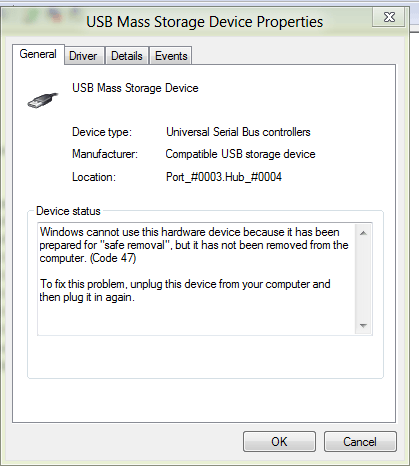This screenshot has width=419, height=472.
Task: Close the properties dialog with X
Action: pyautogui.click(x=389, y=17)
